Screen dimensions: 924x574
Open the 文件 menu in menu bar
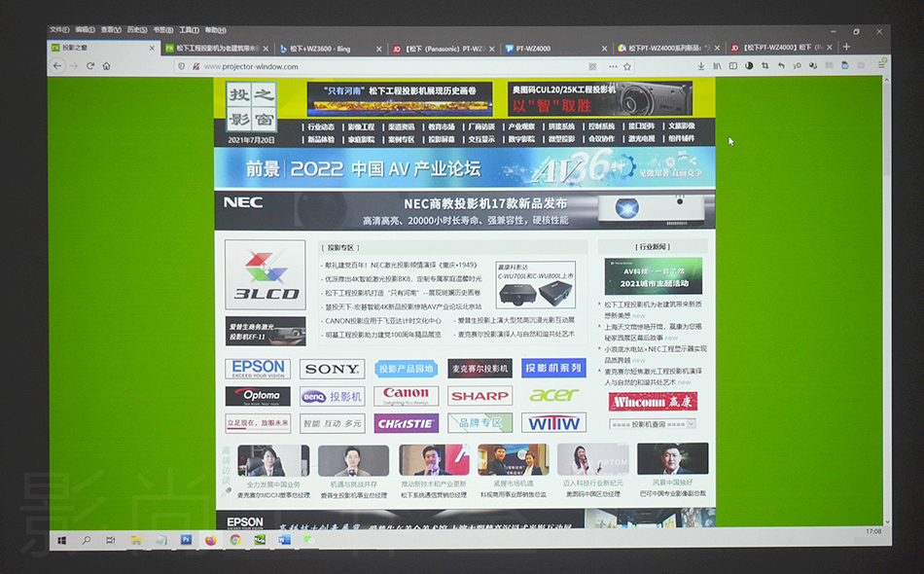[x=58, y=30]
